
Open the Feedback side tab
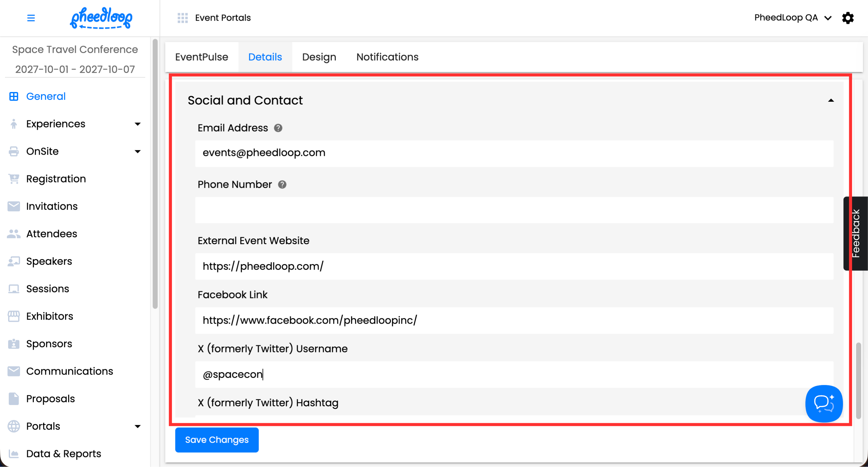coord(855,233)
